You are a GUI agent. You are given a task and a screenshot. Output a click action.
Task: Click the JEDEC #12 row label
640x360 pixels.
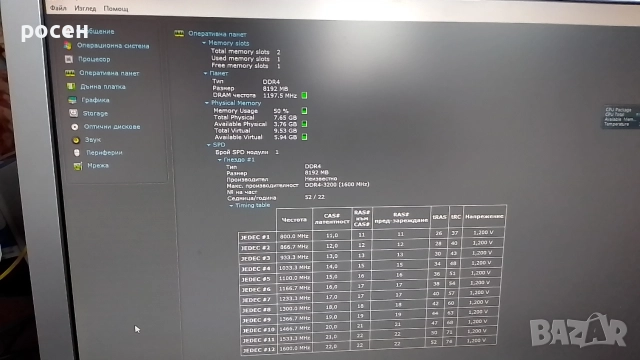pos(258,350)
